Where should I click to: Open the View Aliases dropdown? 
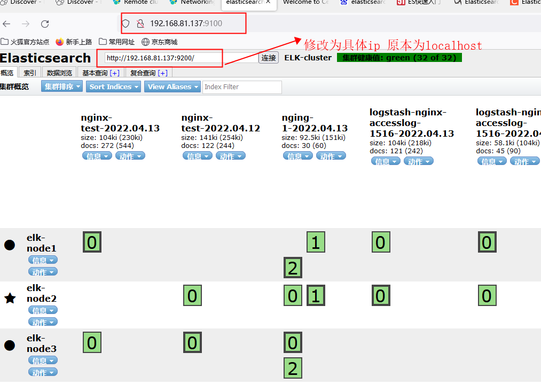coord(173,87)
